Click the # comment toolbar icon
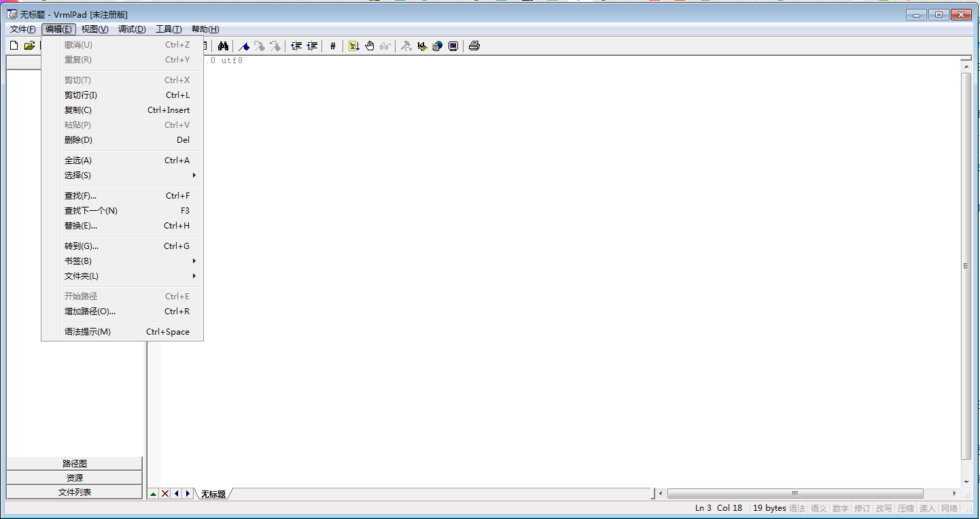Image resolution: width=980 pixels, height=519 pixels. 332,46
